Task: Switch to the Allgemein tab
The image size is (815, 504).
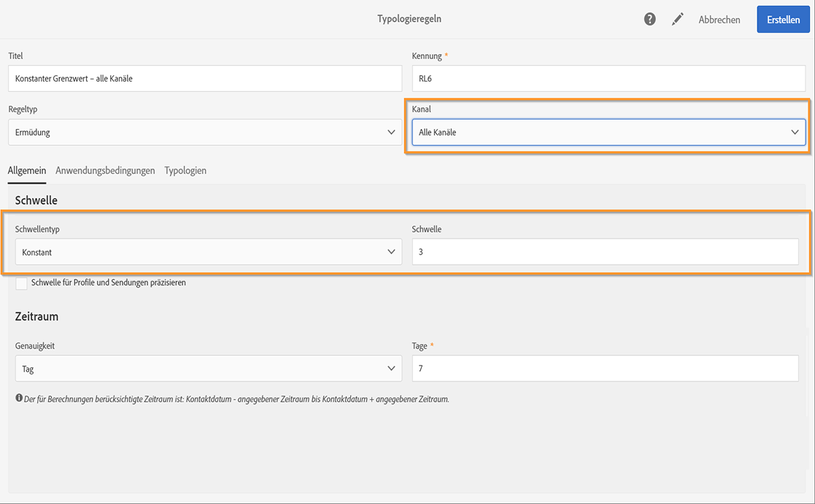Action: pos(26,171)
